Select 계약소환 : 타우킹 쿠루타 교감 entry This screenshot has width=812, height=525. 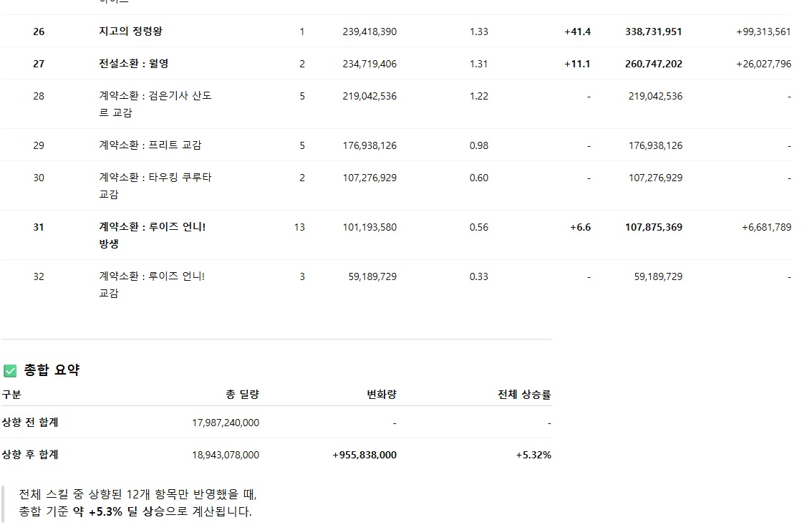(155, 186)
